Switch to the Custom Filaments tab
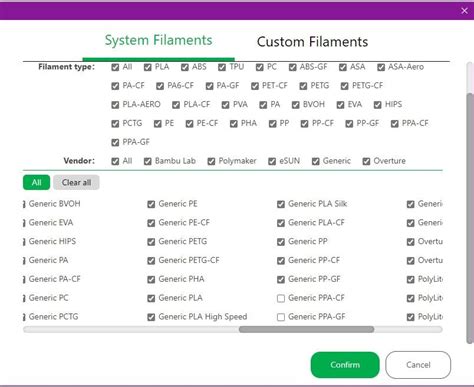This screenshot has height=387, width=474. pos(312,42)
